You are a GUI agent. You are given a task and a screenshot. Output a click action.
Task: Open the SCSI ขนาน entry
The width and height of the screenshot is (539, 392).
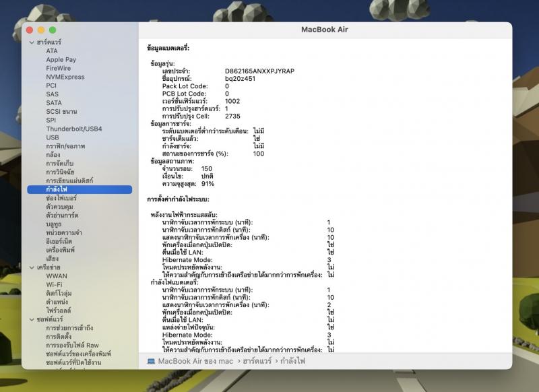tap(61, 111)
